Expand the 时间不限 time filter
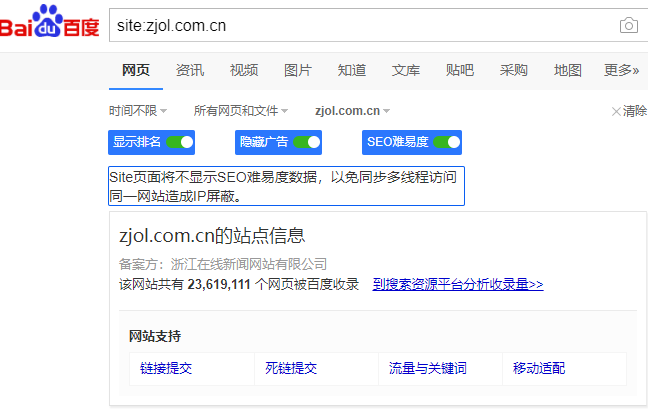648x409 pixels. [x=138, y=111]
